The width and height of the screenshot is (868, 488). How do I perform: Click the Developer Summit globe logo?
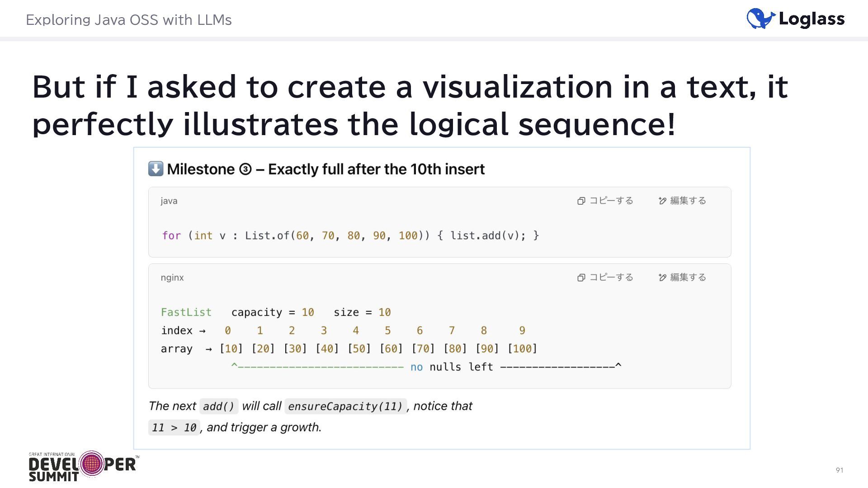[x=92, y=464]
